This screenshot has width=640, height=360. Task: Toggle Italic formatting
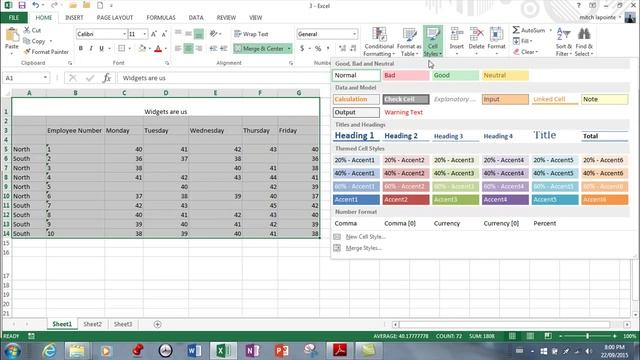pos(91,49)
